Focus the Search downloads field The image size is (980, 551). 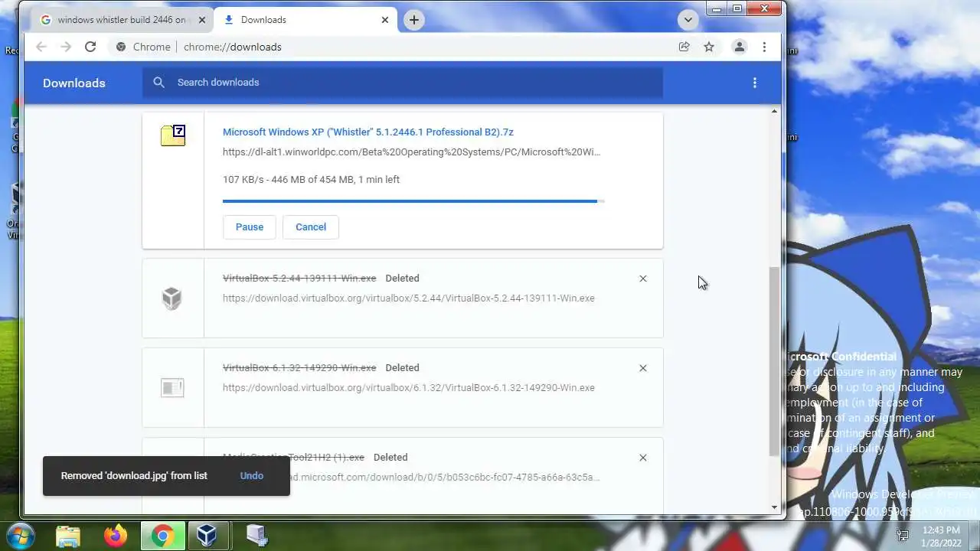click(402, 83)
